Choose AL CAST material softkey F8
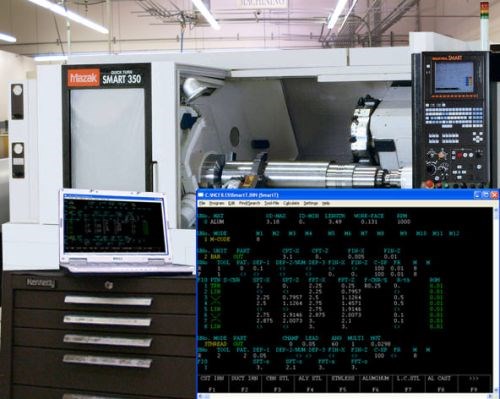This screenshot has width=500, height=399. click(441, 383)
